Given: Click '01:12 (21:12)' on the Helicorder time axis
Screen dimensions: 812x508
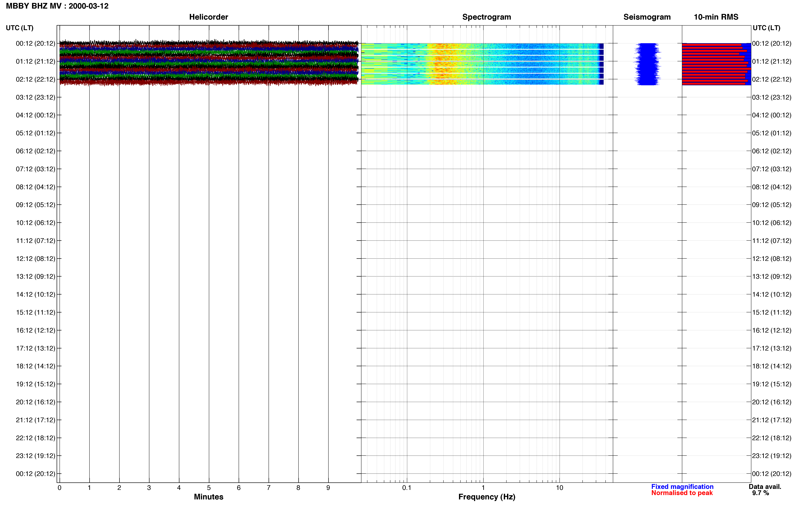Looking at the screenshot, I should (36, 61).
